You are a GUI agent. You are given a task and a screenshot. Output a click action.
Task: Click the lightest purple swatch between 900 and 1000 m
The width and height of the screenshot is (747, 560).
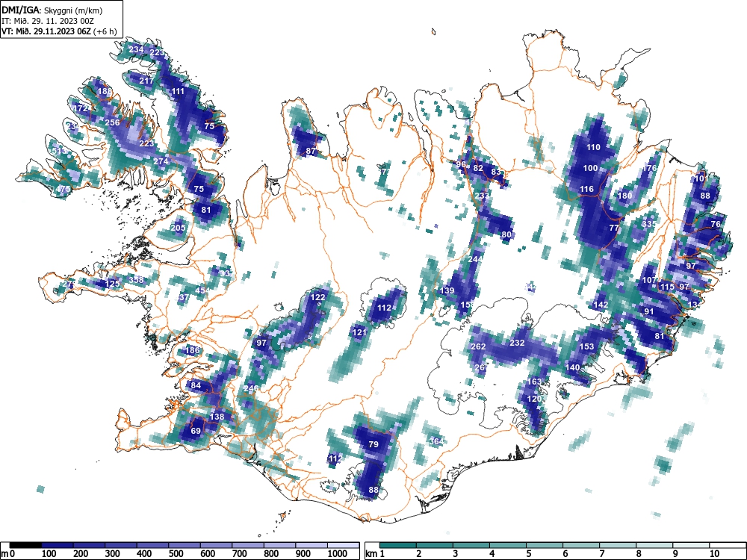pyautogui.click(x=311, y=545)
